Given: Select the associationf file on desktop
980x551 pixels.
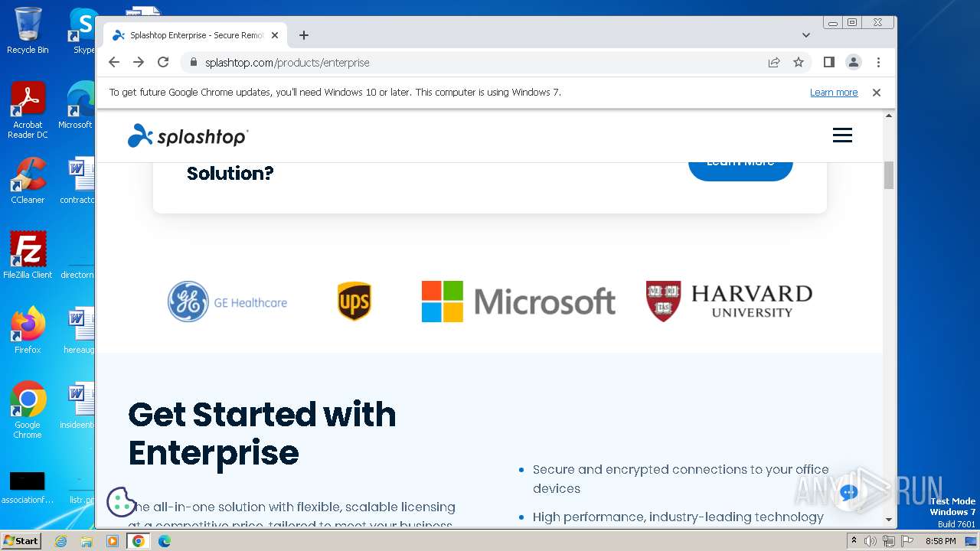Looking at the screenshot, I should [28, 488].
